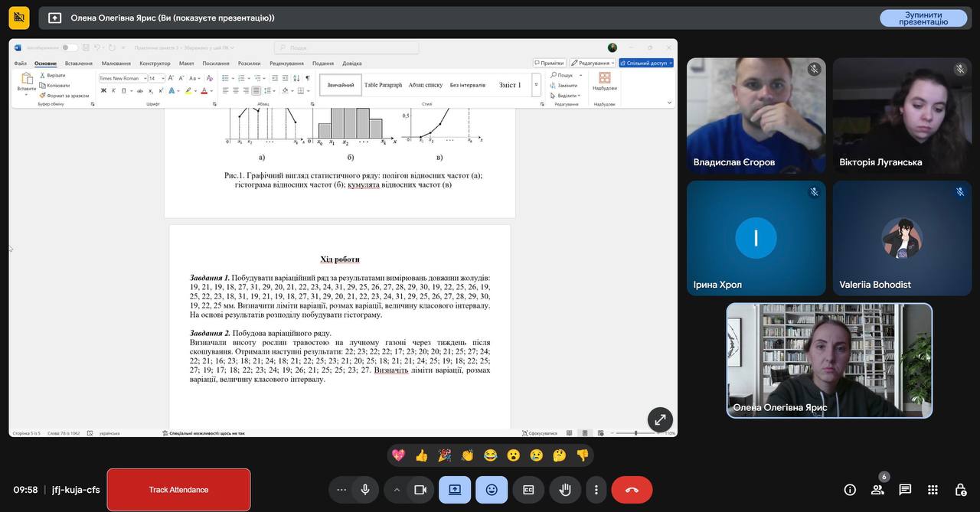Expand the shared presentation to fullscreen

click(660, 419)
